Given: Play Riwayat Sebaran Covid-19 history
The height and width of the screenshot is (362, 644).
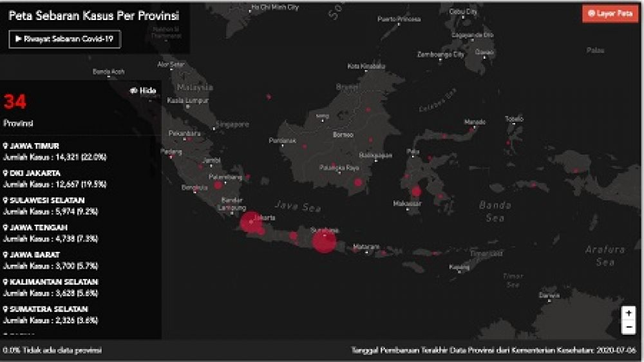Looking at the screenshot, I should pos(64,39).
